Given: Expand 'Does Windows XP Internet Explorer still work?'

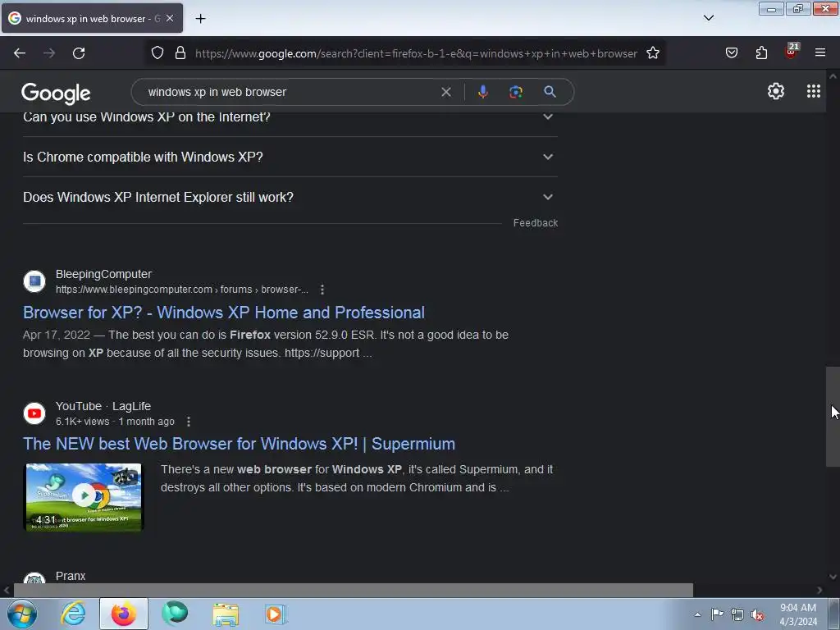Looking at the screenshot, I should 290,197.
